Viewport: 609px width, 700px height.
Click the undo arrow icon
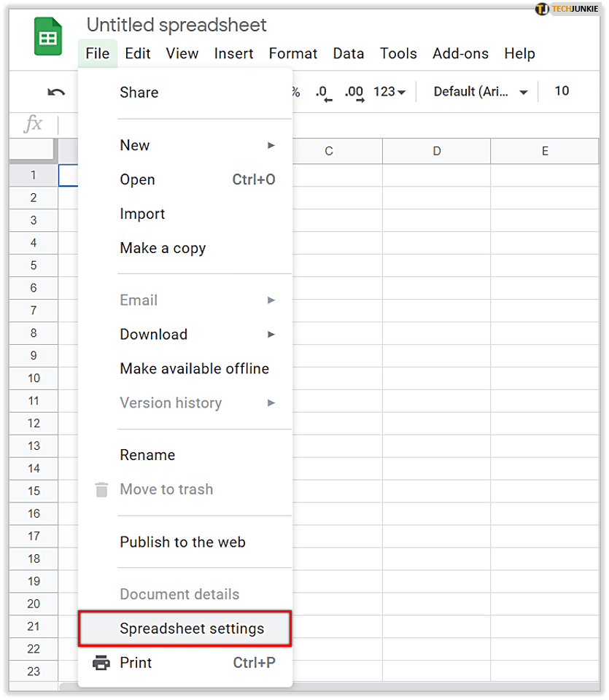tap(56, 92)
